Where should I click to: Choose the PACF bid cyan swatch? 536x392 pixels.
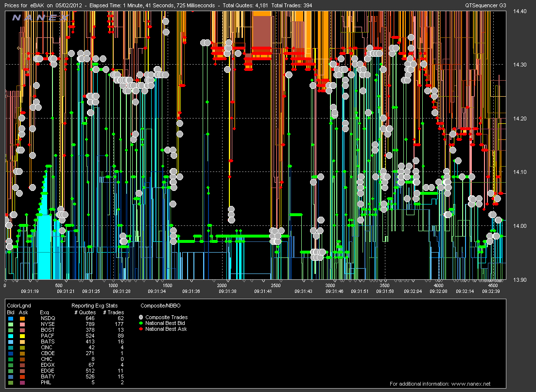(11, 336)
